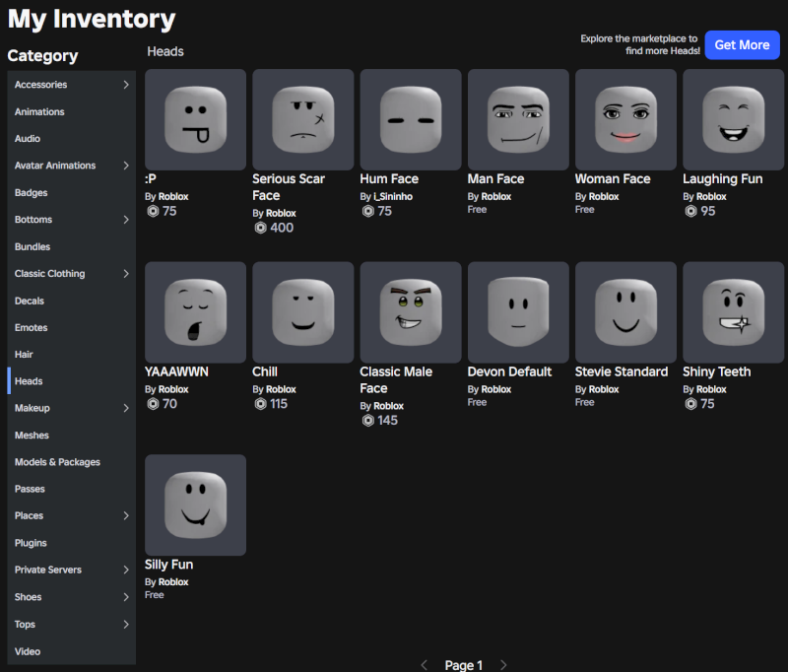Viewport: 788px width, 672px height.
Task: Expand the Bottoms category chevron
Action: [x=126, y=219]
